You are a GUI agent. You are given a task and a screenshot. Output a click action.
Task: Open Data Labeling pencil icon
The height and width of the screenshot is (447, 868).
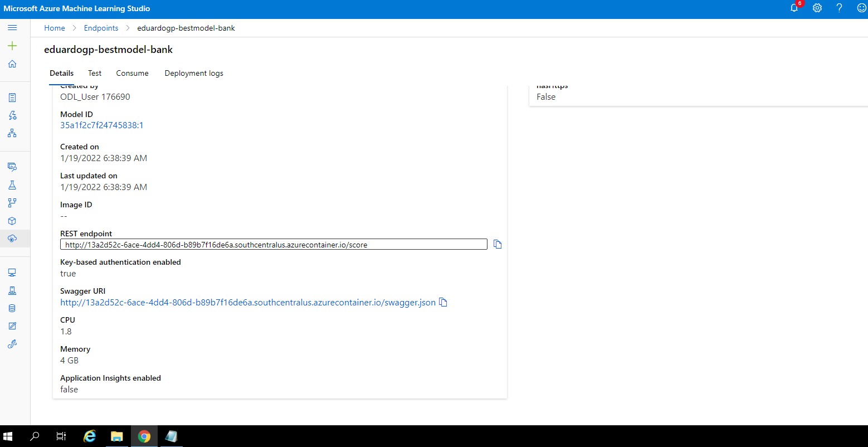pos(12,326)
